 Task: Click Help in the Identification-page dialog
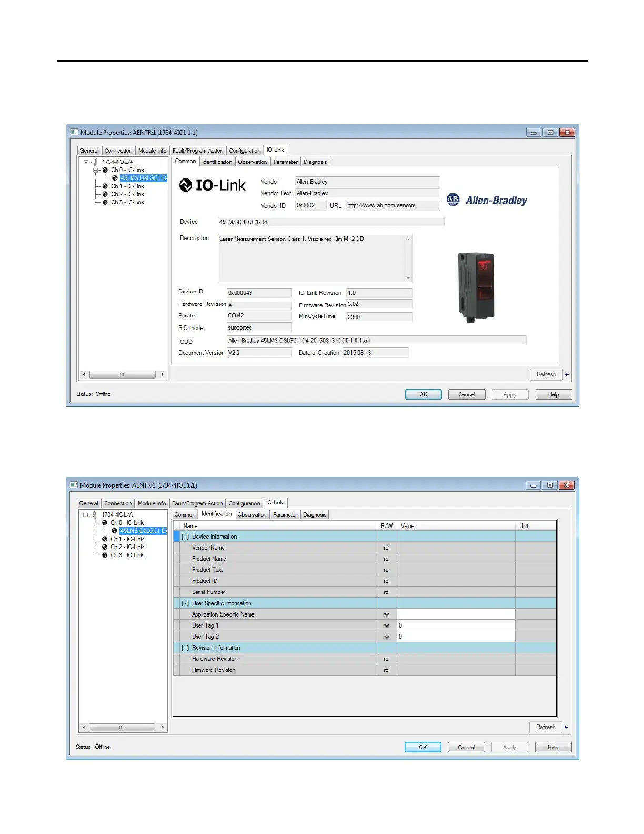click(553, 747)
